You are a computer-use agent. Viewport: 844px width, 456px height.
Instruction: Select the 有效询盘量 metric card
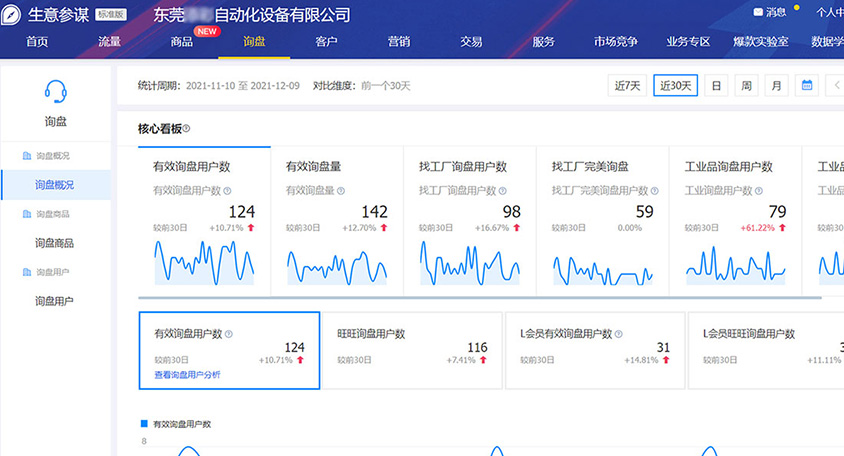pyautogui.click(x=337, y=221)
